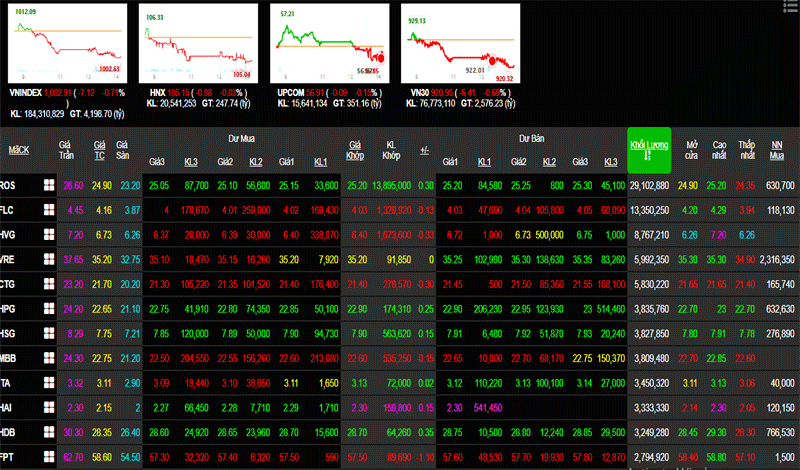
Task: Select the MBB stock symbol
Action: [x=8, y=358]
